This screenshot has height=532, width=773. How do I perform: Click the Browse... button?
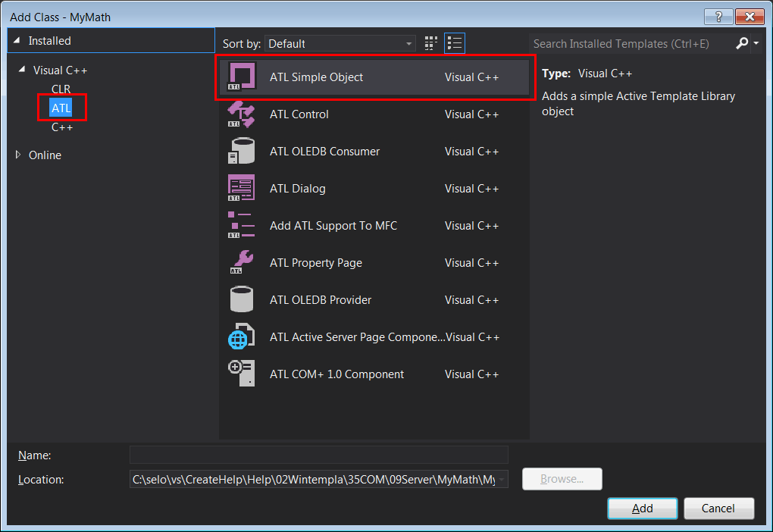(x=562, y=479)
